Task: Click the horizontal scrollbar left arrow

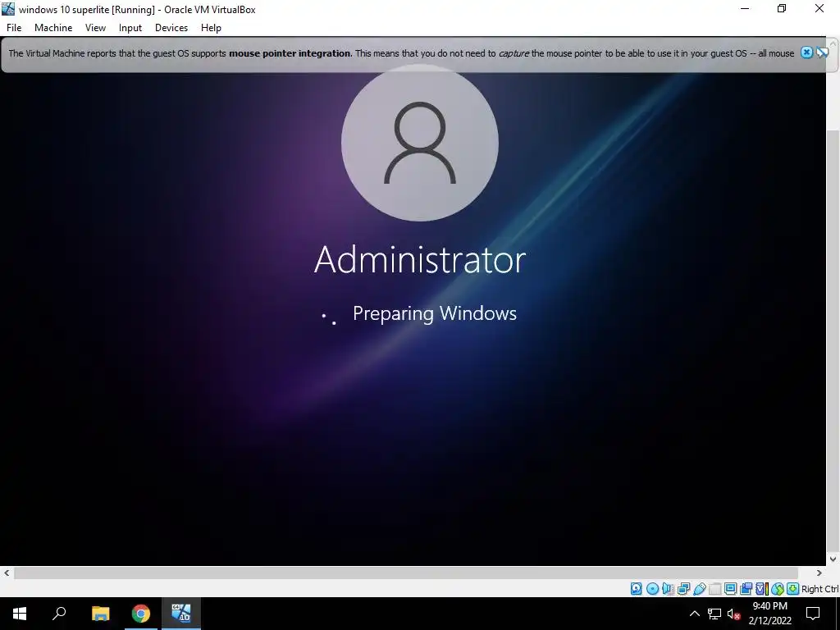Action: 7,573
